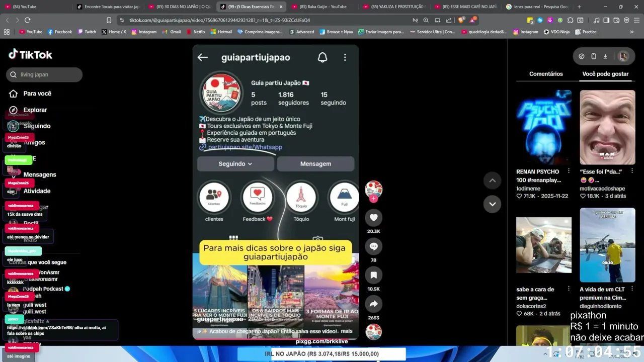Switch to the Pesquisa Google tab
This screenshot has height=362, width=644.
tap(537, 7)
